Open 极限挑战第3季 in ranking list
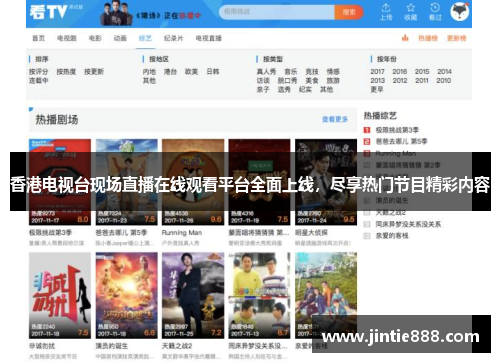The height and width of the screenshot is (362, 500). click(397, 130)
